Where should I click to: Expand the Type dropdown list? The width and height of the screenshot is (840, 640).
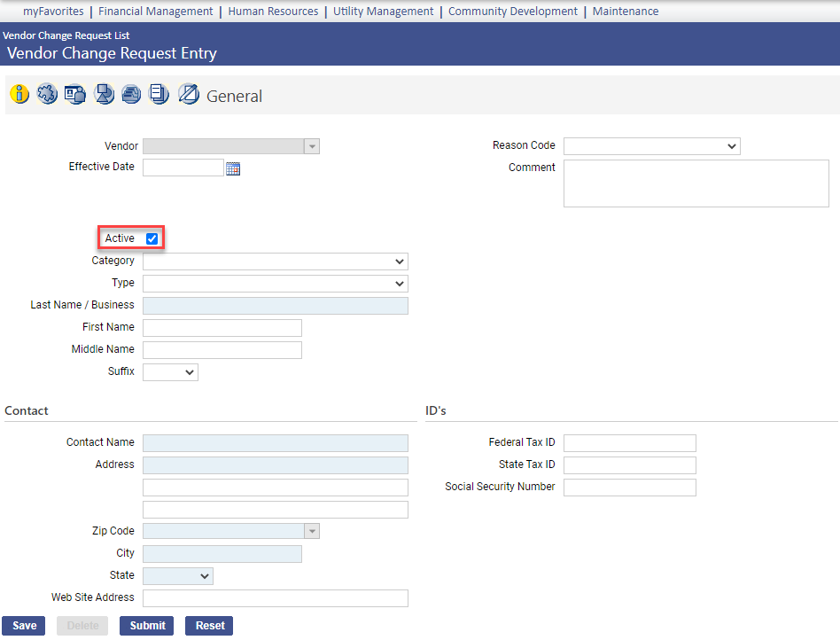[275, 284]
